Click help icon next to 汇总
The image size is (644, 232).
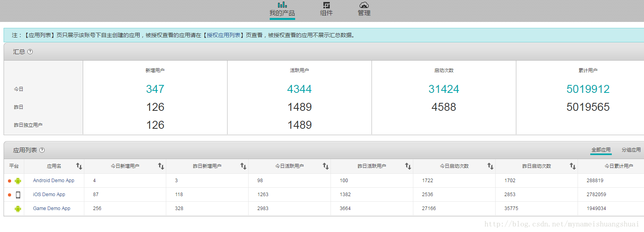(30, 51)
